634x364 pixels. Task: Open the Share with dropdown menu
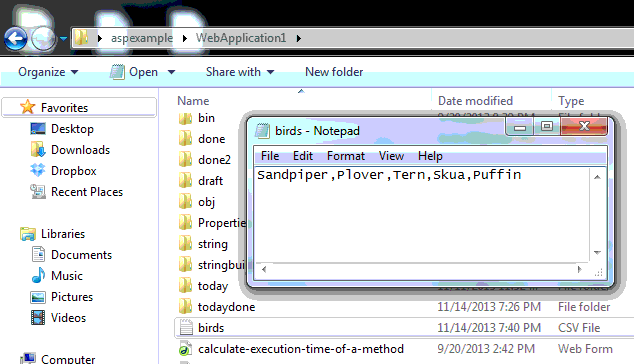pos(240,72)
